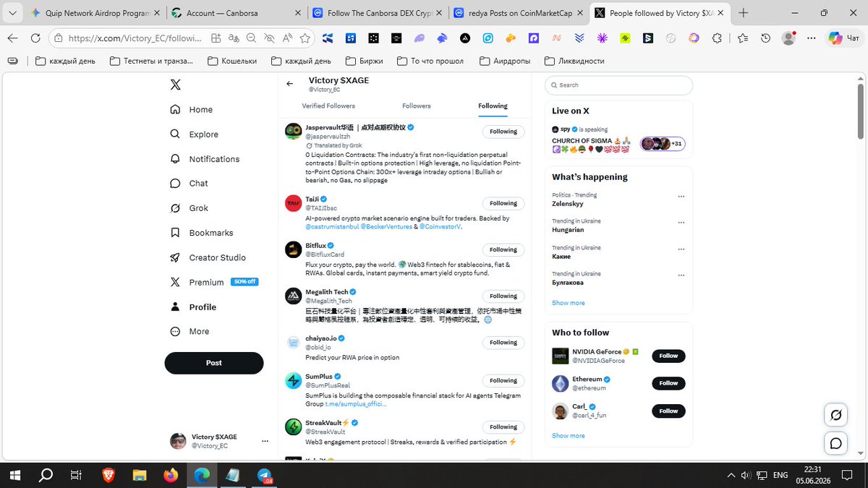Follow NVIDIA GeForce
The width and height of the screenshot is (868, 488).
(668, 356)
